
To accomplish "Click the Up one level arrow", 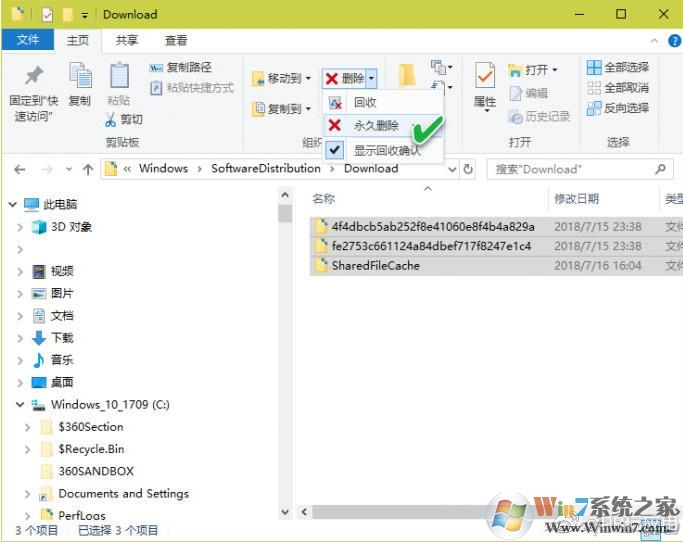I will 88,169.
